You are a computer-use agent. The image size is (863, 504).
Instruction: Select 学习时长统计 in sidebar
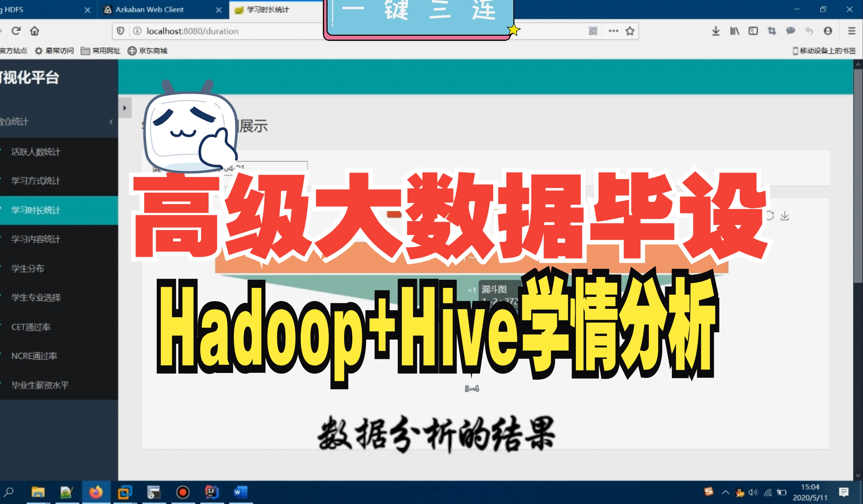pyautogui.click(x=59, y=210)
